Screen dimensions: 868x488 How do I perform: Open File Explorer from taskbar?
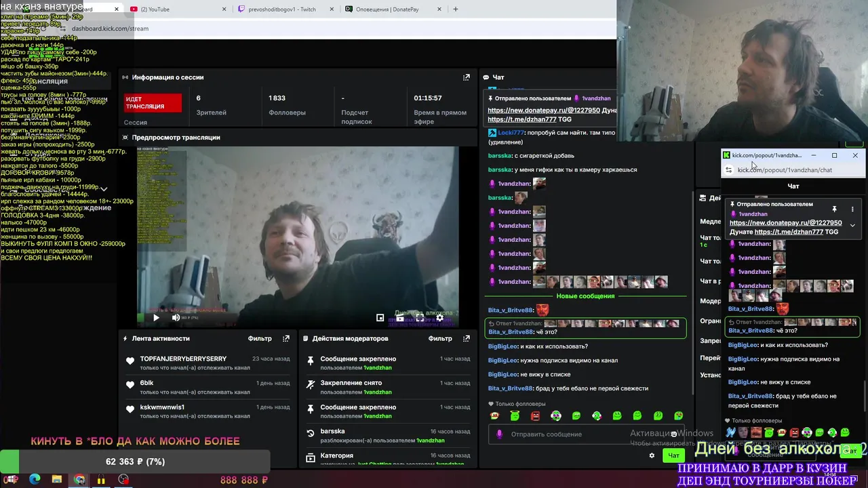coord(57,480)
